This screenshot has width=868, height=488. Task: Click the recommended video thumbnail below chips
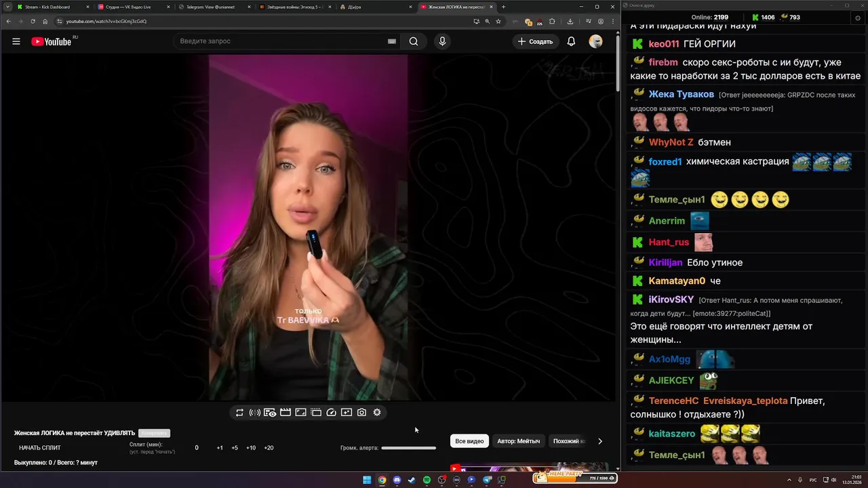[x=530, y=468]
